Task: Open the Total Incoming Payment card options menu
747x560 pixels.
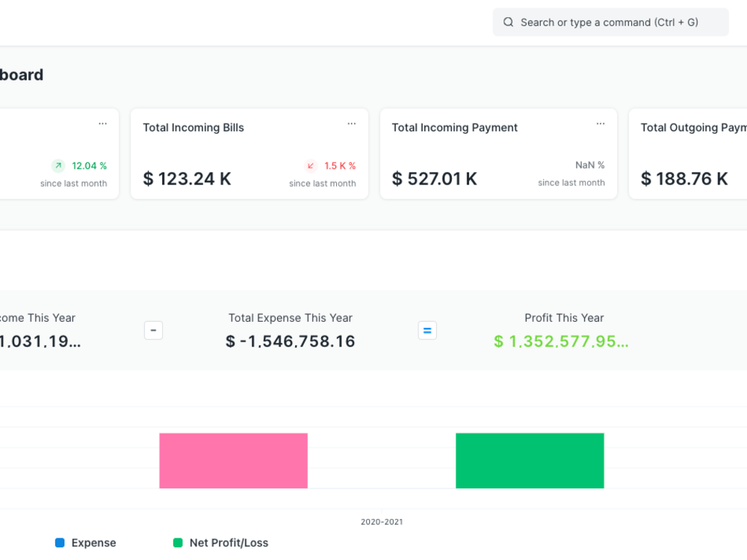Action: (x=600, y=123)
